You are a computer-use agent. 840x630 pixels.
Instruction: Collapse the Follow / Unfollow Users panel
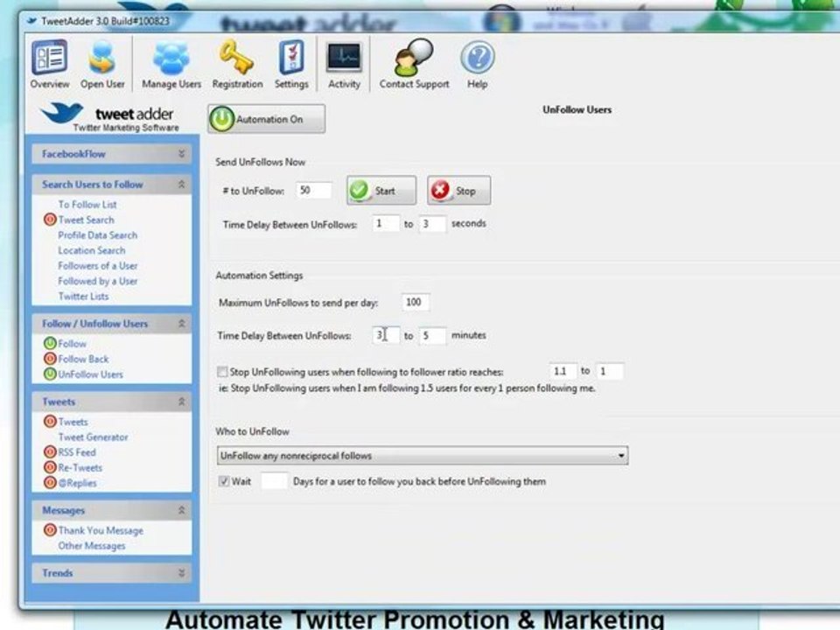[181, 324]
